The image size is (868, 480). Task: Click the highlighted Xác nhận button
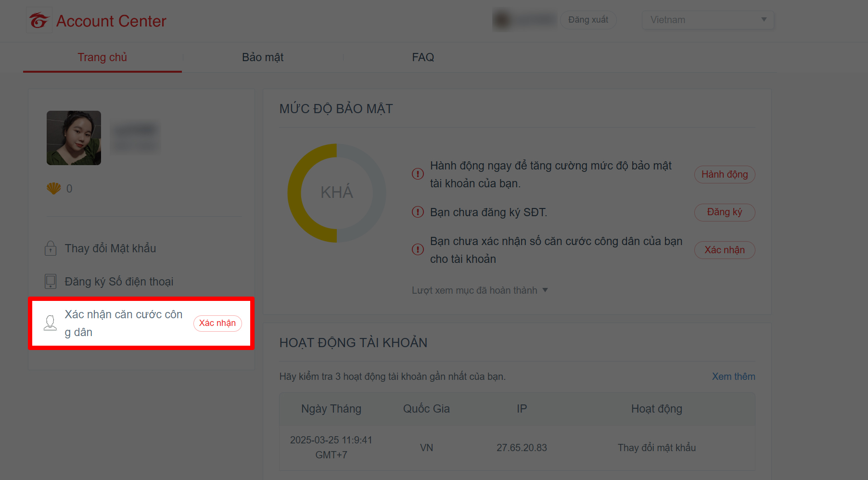click(x=217, y=323)
